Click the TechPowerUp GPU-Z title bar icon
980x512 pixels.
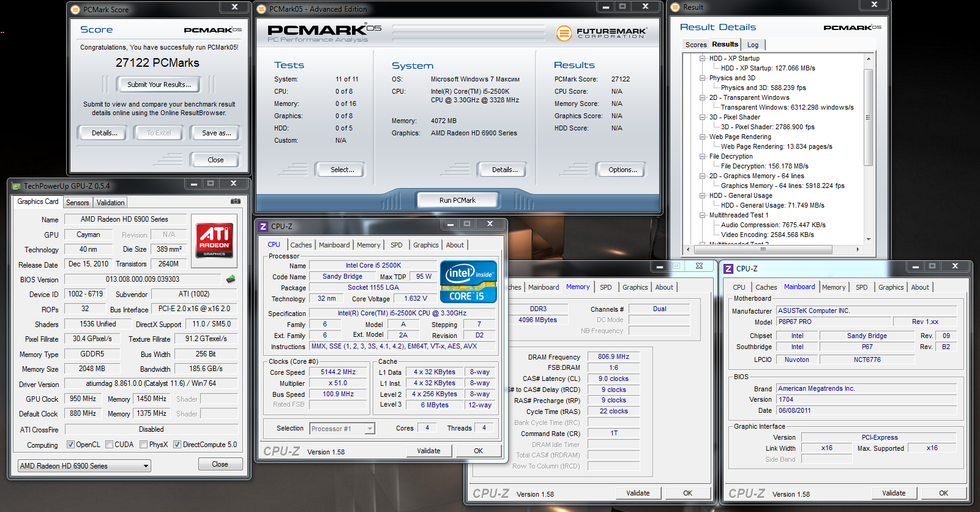click(16, 186)
